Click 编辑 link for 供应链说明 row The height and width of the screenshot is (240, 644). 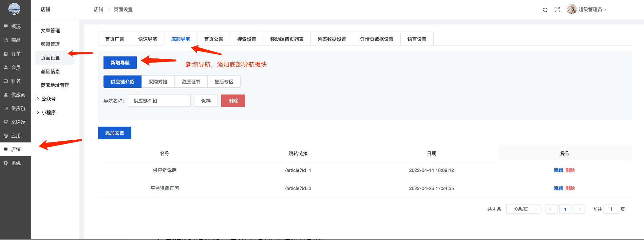coord(558,170)
